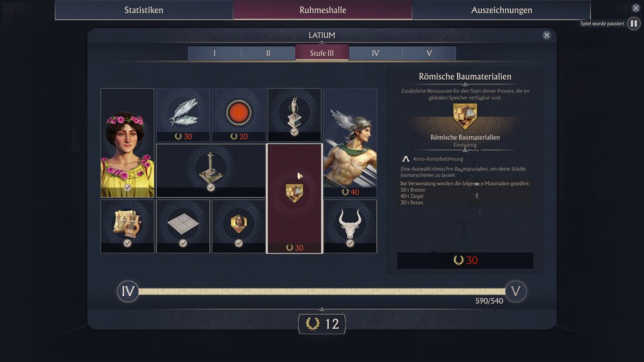Select the fish reward tile costing 30
The width and height of the screenshot is (644, 362).
click(183, 115)
